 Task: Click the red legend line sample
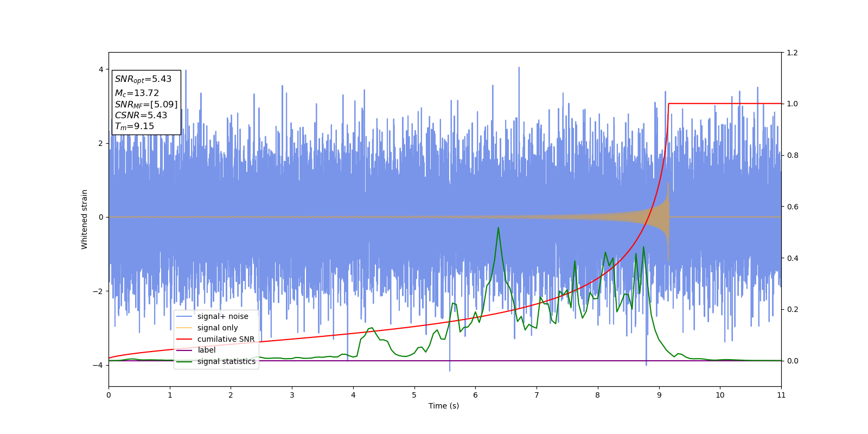coord(184,339)
